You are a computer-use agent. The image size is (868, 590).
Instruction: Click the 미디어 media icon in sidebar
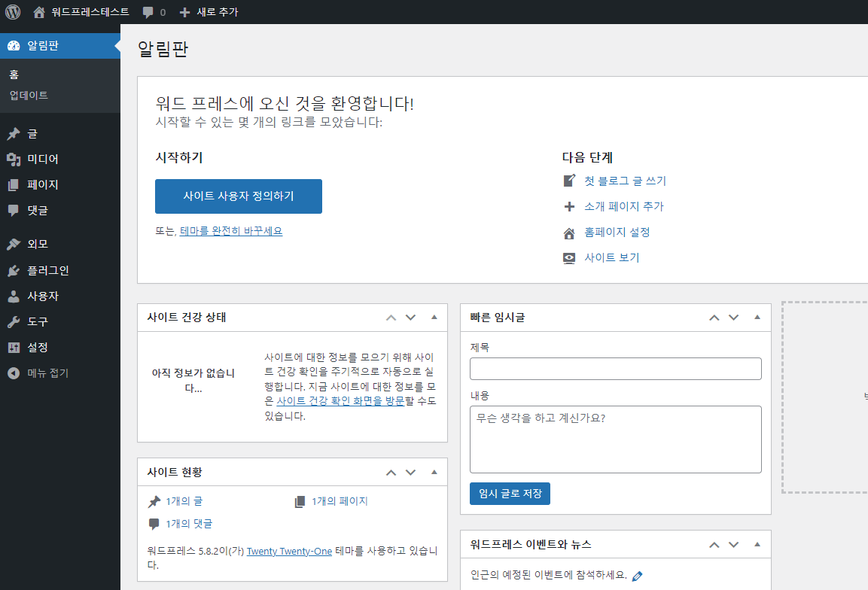[14, 160]
